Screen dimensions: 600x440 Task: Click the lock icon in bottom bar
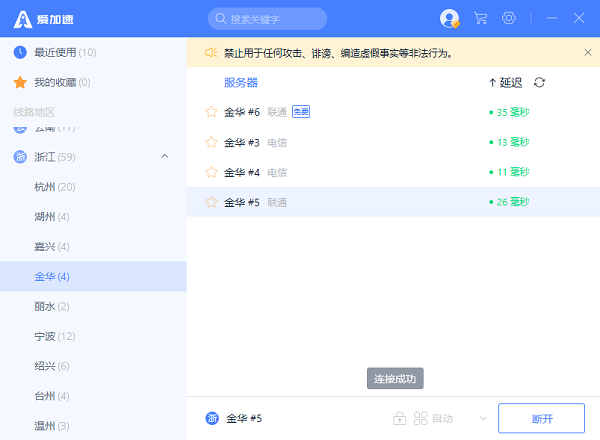[x=400, y=418]
